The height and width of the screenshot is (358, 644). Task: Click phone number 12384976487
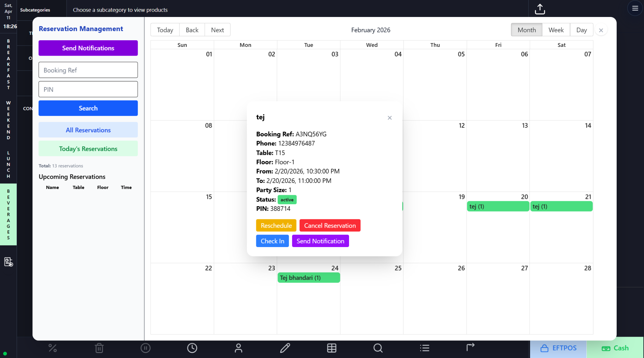[297, 143]
